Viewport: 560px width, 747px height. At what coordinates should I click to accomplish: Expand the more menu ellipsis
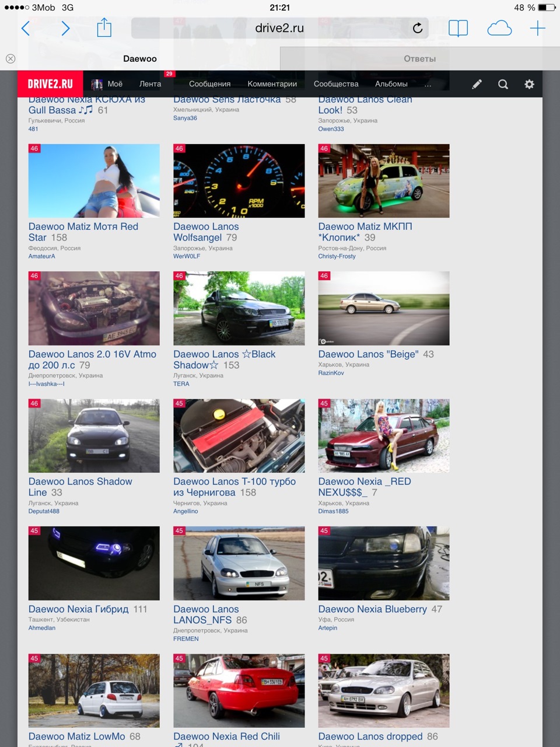428,85
